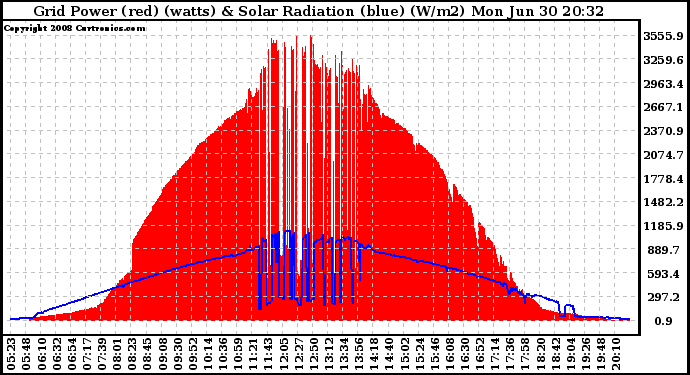This screenshot has height=375, width=690.
Task: Click the 12:27 time label
Action: 298,354
